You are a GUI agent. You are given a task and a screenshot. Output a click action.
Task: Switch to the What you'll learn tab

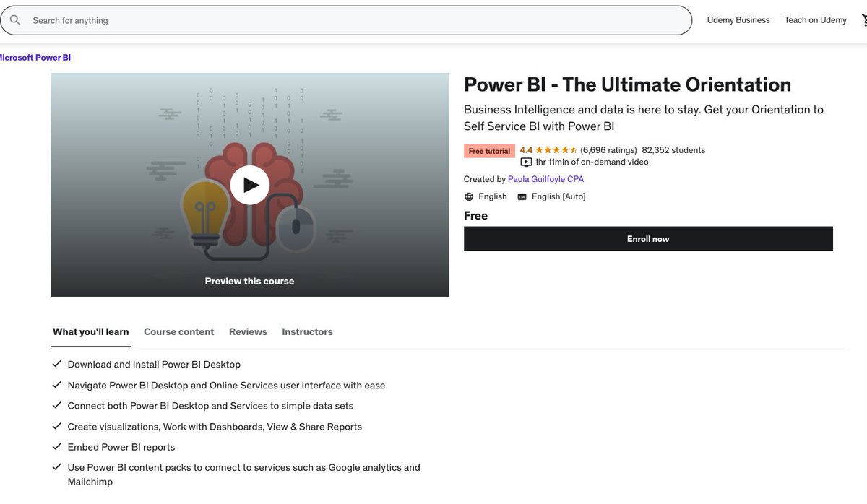[90, 331]
